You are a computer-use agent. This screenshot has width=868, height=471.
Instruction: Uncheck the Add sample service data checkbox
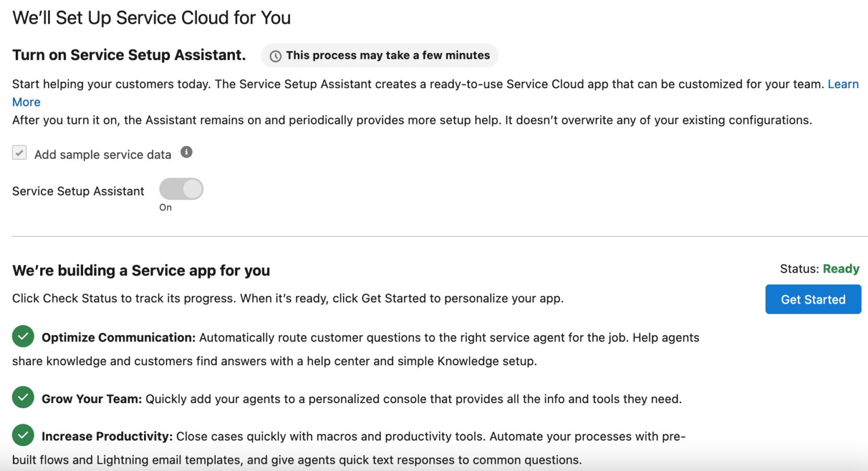(x=19, y=152)
